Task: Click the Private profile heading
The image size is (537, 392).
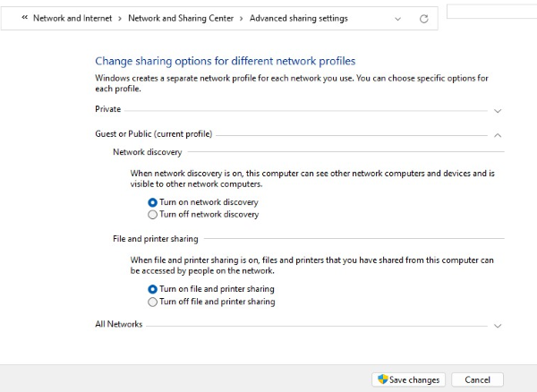Action: [108, 109]
